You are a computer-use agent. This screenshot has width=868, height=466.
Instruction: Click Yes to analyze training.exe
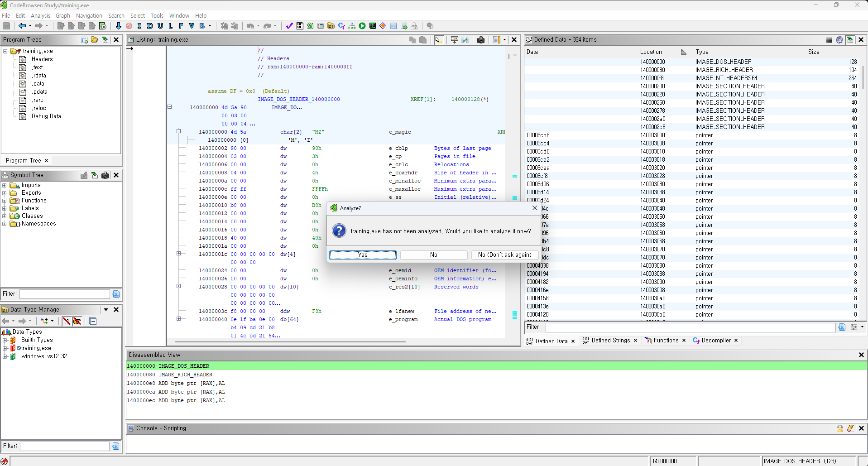[362, 255]
